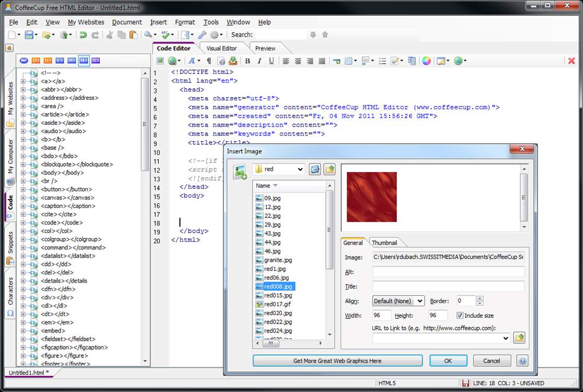The image size is (583, 392).
Task: Switch to the Thumbnail tab in dialog
Action: coord(384,243)
